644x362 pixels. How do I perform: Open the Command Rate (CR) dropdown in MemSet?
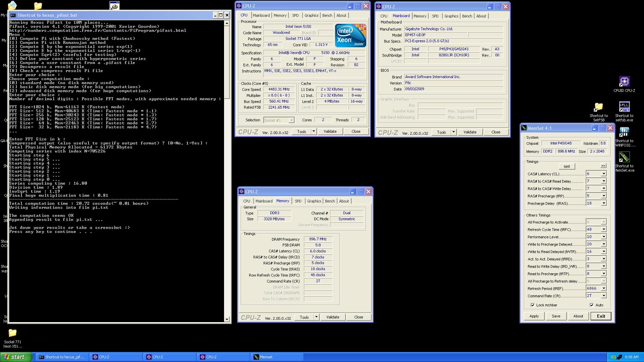pos(603,296)
